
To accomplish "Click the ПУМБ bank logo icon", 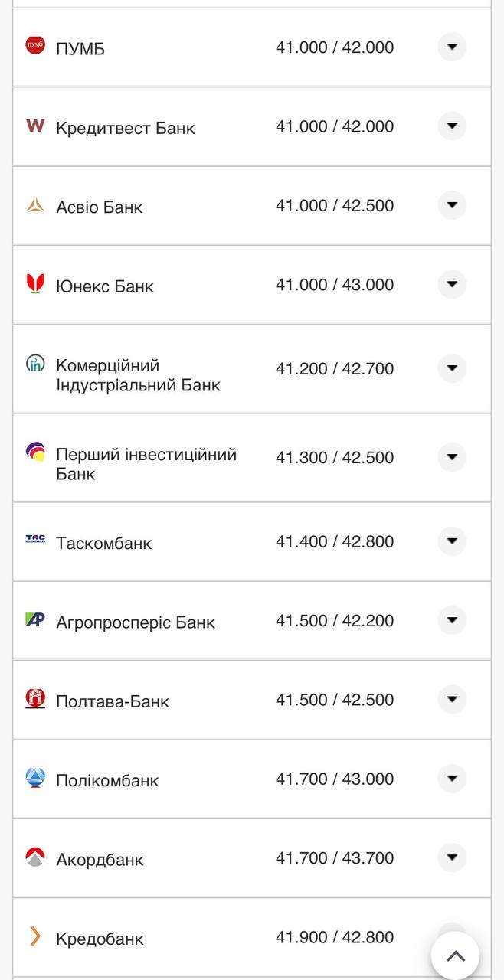I will [35, 46].
